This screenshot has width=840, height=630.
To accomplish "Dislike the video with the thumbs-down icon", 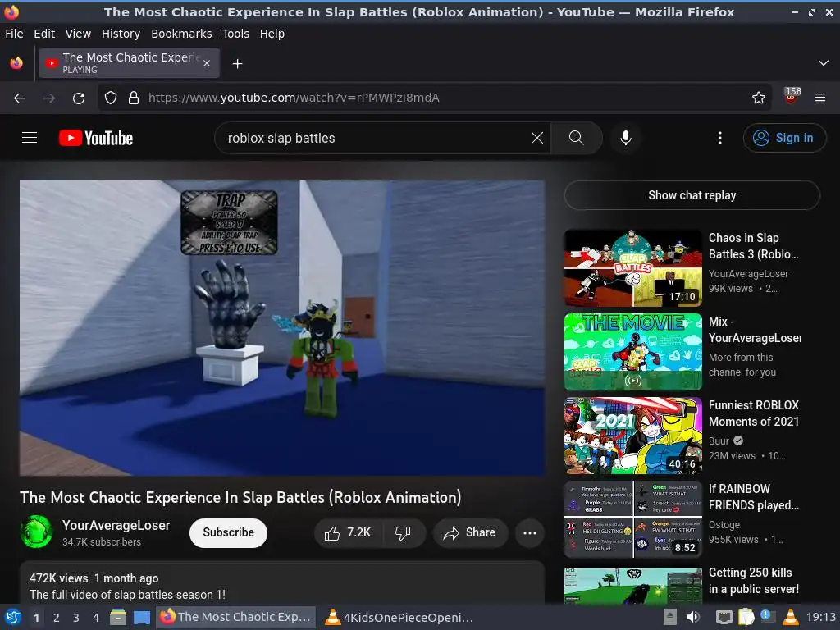I will point(403,532).
